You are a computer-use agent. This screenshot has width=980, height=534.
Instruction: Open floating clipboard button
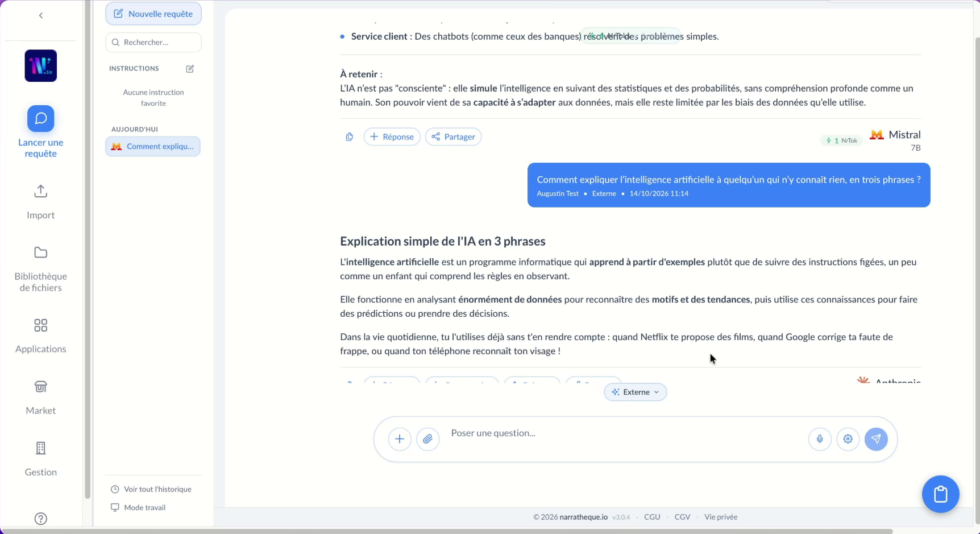[x=941, y=494]
